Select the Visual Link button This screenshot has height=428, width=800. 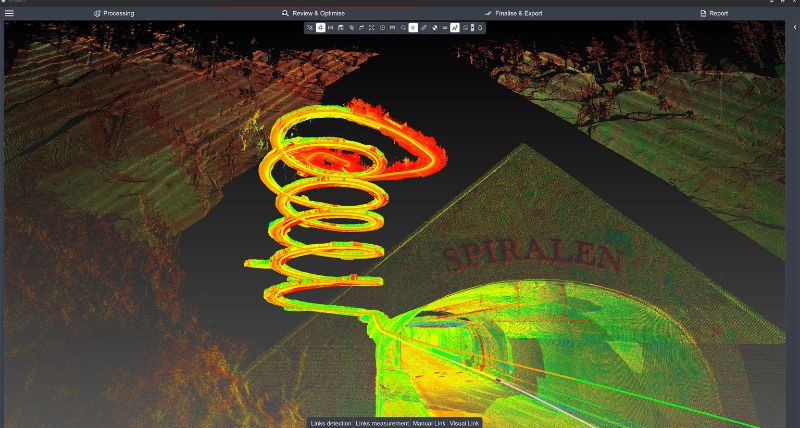(x=464, y=423)
